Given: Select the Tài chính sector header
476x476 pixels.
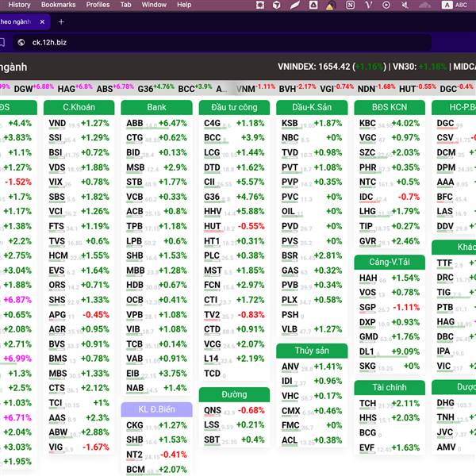Looking at the screenshot, I should 390,388.
